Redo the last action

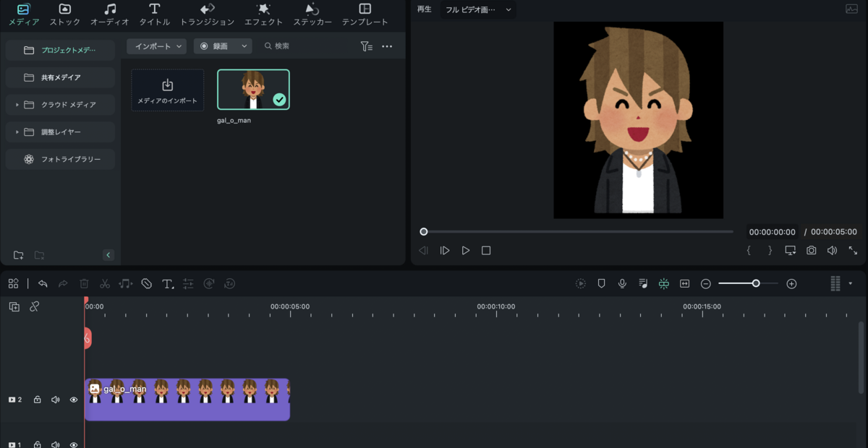click(63, 284)
